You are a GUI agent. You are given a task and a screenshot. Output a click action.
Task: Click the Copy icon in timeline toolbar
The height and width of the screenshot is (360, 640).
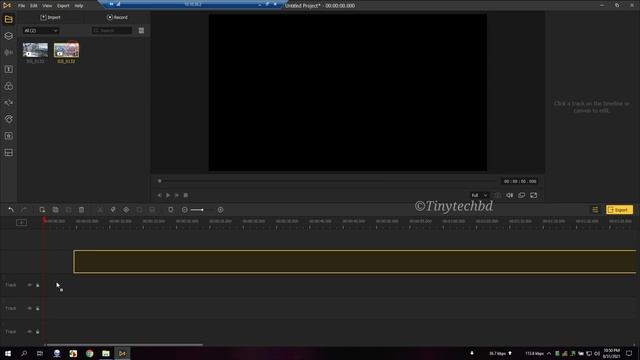(x=56, y=210)
